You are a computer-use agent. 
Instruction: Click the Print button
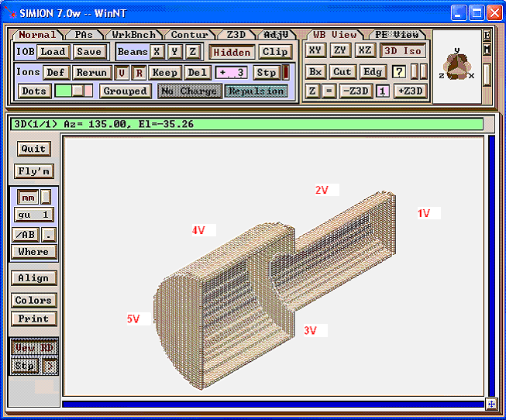point(34,319)
